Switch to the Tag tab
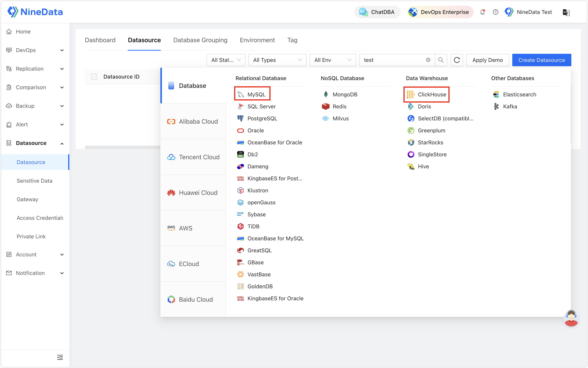Image resolution: width=588 pixels, height=368 pixels. tap(292, 40)
